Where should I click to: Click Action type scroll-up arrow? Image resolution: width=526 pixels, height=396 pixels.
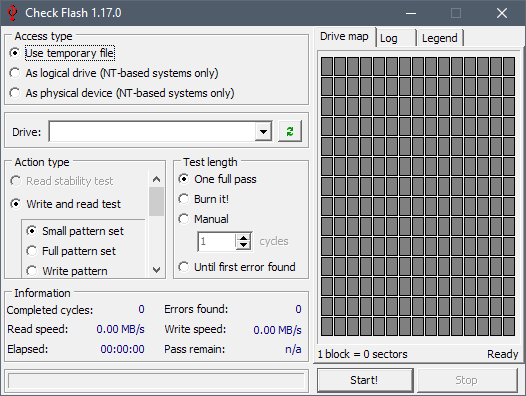tap(156, 179)
